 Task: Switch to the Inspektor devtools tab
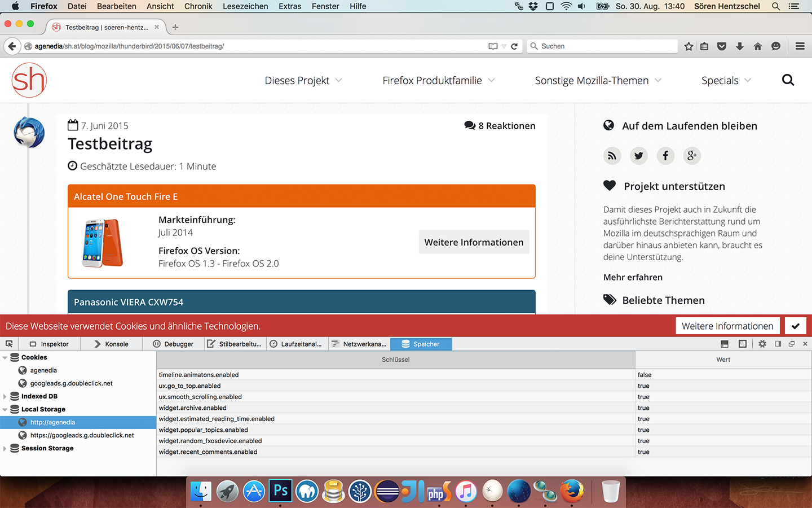(x=49, y=344)
